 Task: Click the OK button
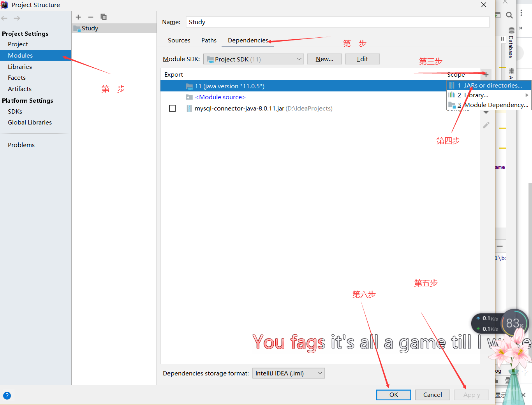click(394, 395)
